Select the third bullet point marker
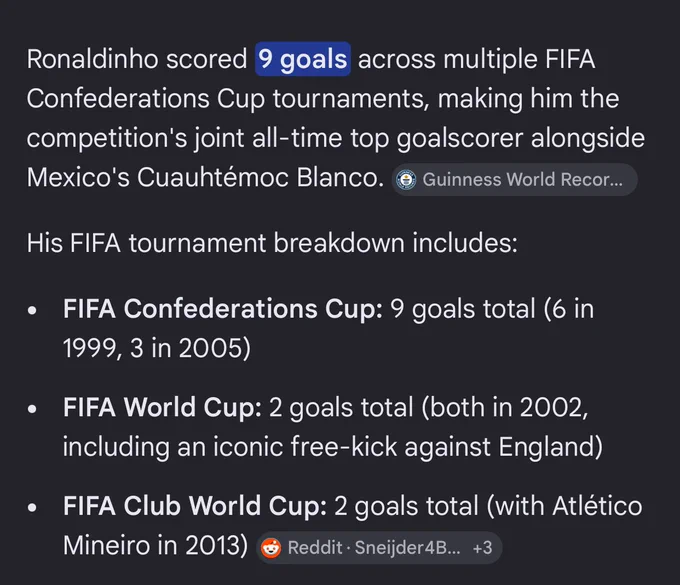This screenshot has width=680, height=585. [x=32, y=507]
